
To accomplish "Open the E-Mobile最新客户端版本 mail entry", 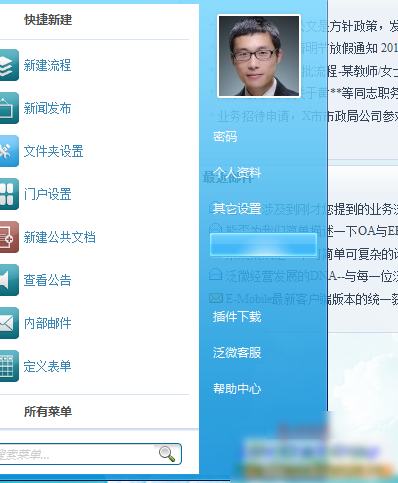I will tap(312, 299).
